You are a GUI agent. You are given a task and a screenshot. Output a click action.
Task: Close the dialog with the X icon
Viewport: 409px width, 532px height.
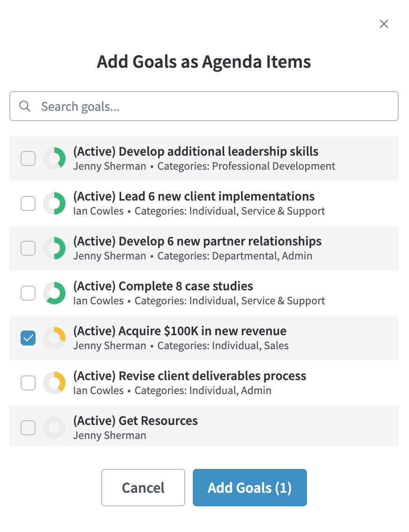(x=384, y=24)
